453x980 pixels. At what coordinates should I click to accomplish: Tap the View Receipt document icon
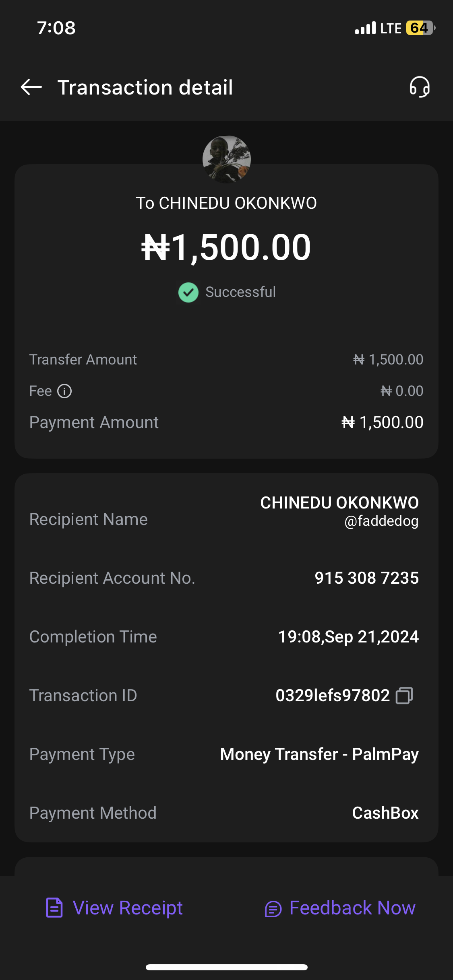pos(54,908)
